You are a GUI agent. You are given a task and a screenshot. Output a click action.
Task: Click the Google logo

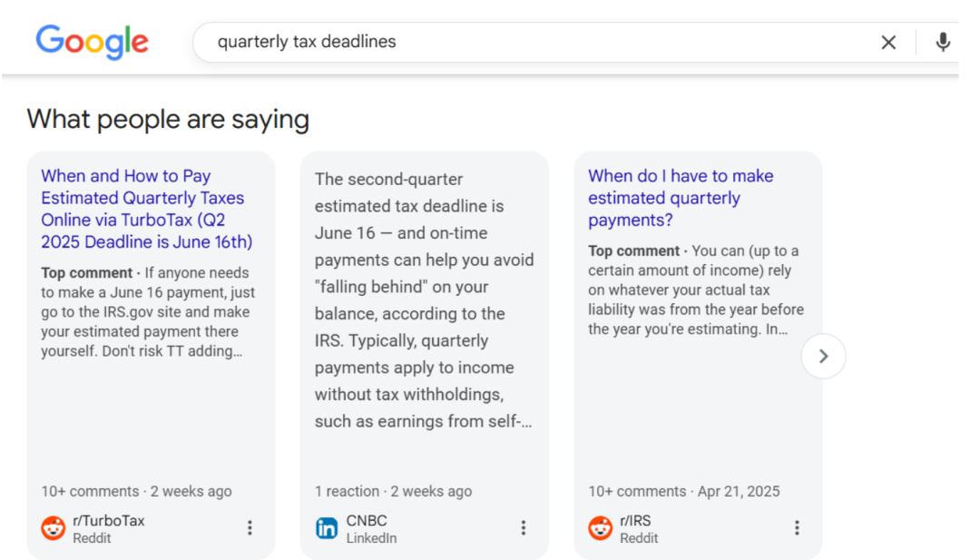92,42
